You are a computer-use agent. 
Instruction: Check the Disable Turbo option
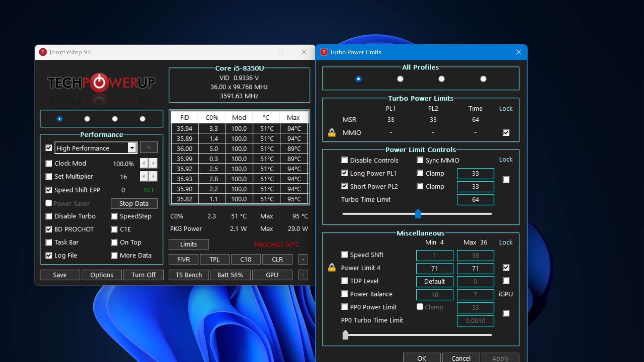click(49, 216)
